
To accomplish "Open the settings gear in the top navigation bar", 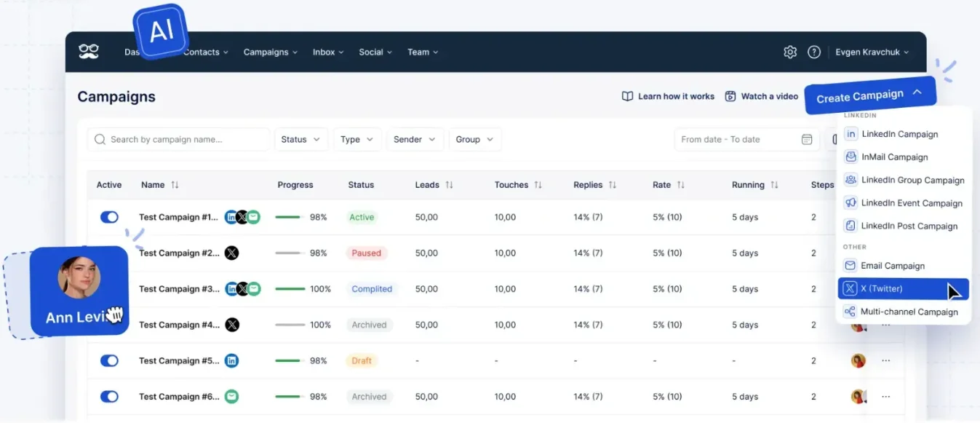I will point(790,52).
